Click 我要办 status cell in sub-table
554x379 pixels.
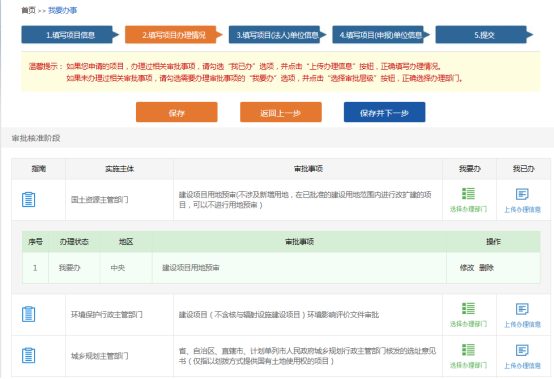pos(74,268)
